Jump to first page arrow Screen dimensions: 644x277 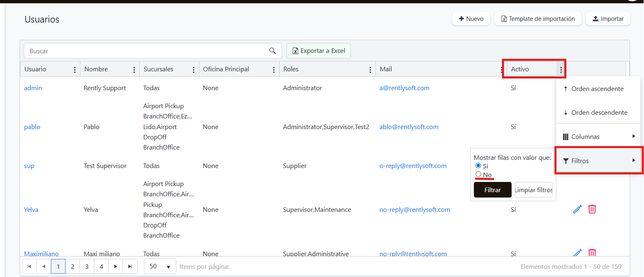click(x=29, y=266)
